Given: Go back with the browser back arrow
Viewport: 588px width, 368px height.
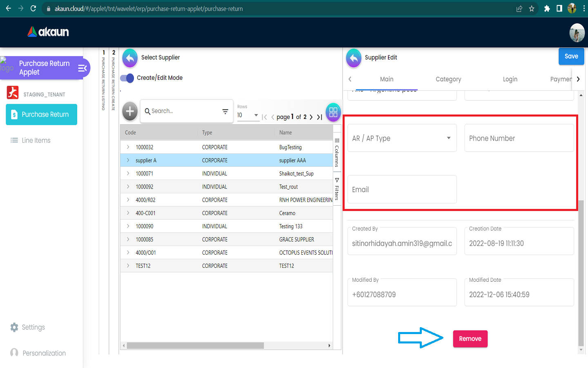Looking at the screenshot, I should tap(8, 9).
